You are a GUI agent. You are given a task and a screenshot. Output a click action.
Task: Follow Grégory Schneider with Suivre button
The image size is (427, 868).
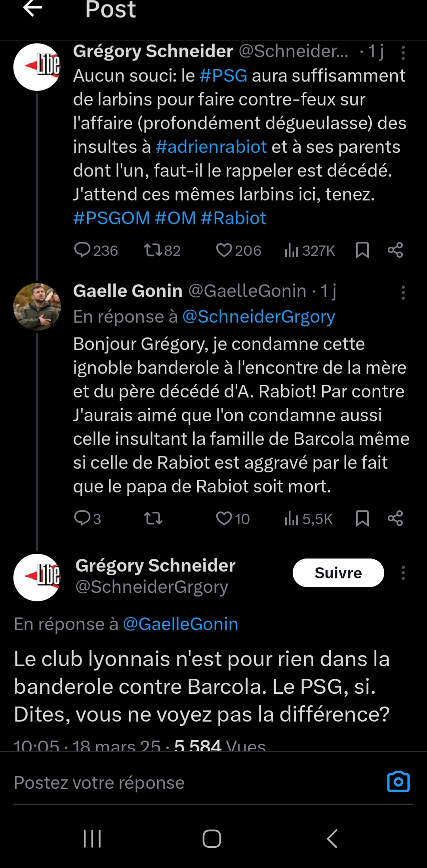point(338,573)
